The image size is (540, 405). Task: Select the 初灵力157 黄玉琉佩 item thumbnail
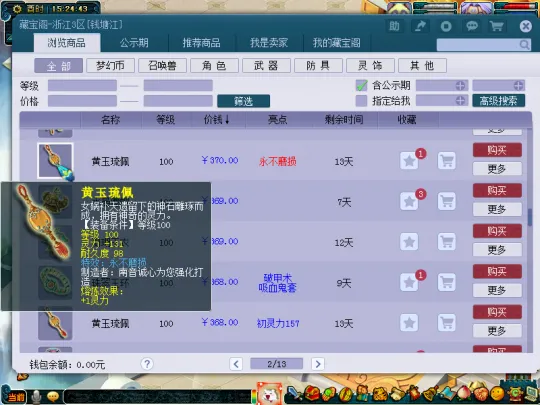[55, 323]
